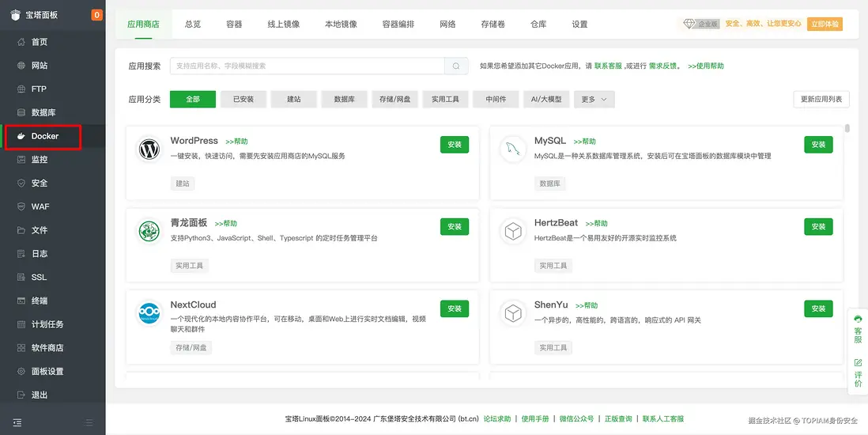The height and width of the screenshot is (435, 868).
Task: Expand the 更多 categories dropdown
Action: coord(594,99)
